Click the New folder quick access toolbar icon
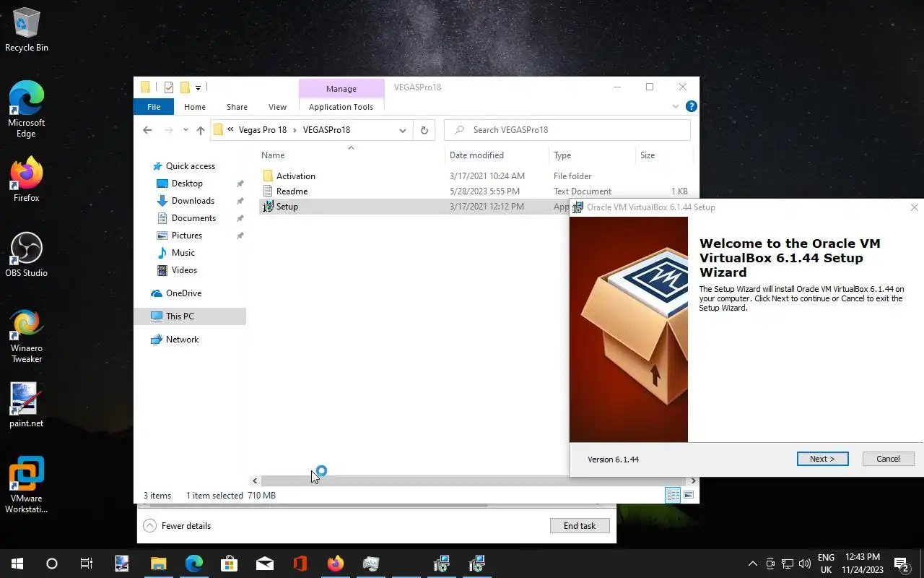The width and height of the screenshot is (924, 578). pyautogui.click(x=185, y=87)
